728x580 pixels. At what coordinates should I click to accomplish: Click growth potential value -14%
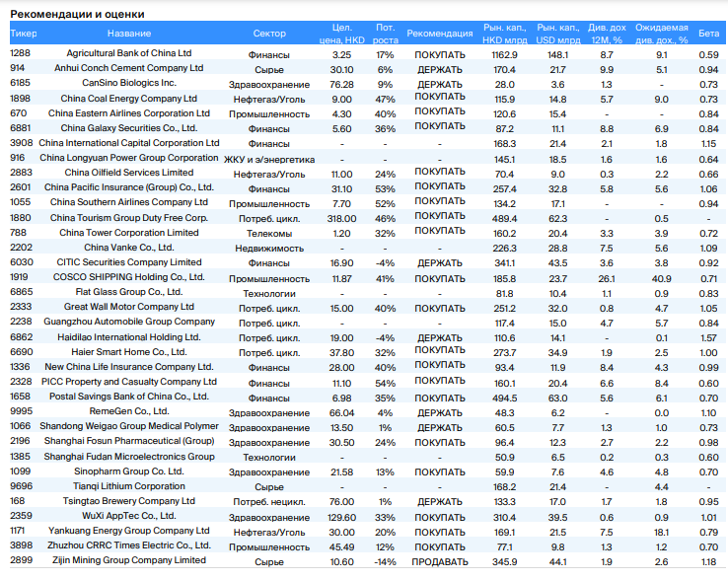point(385,562)
